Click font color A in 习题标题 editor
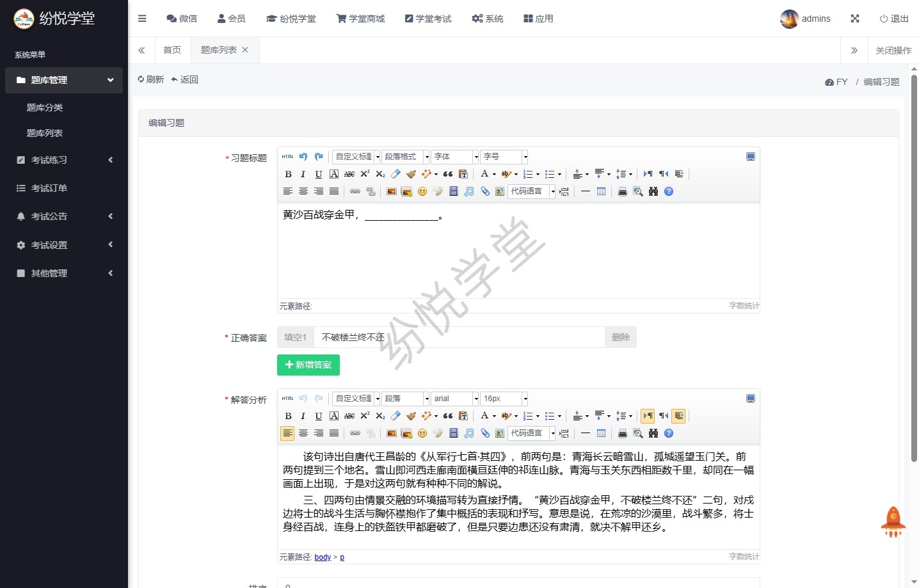The height and width of the screenshot is (588, 919). click(x=484, y=174)
